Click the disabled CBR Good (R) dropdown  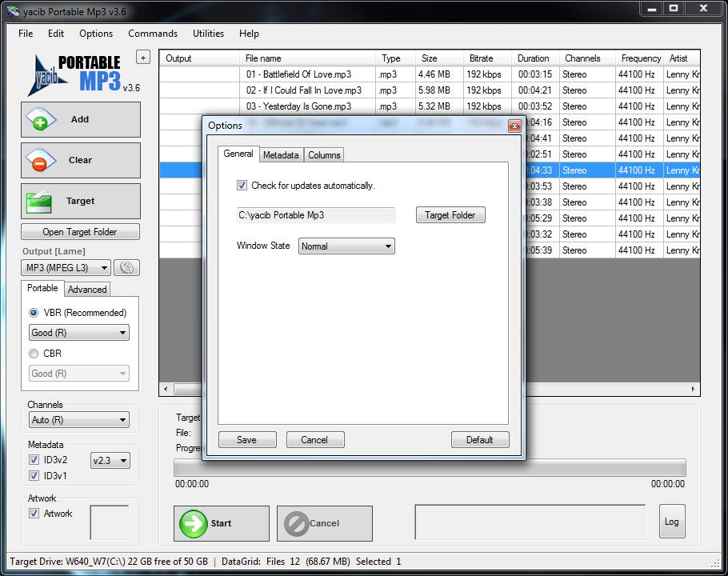tap(79, 374)
